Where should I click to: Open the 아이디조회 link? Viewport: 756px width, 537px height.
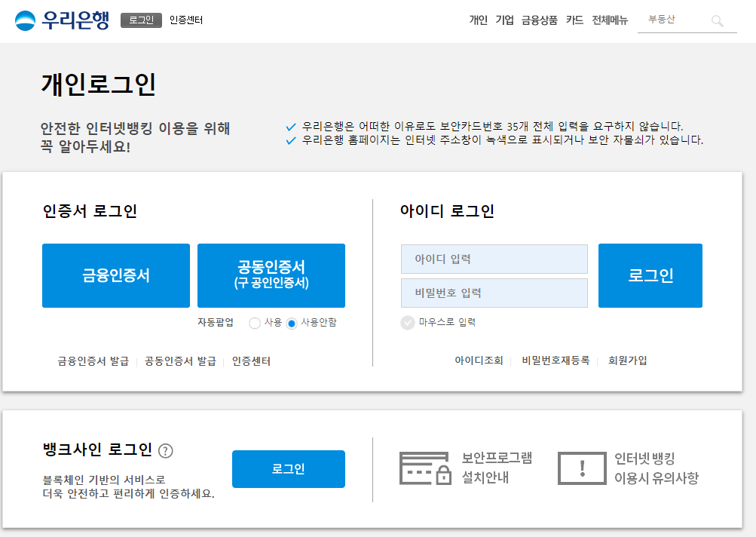click(x=479, y=361)
